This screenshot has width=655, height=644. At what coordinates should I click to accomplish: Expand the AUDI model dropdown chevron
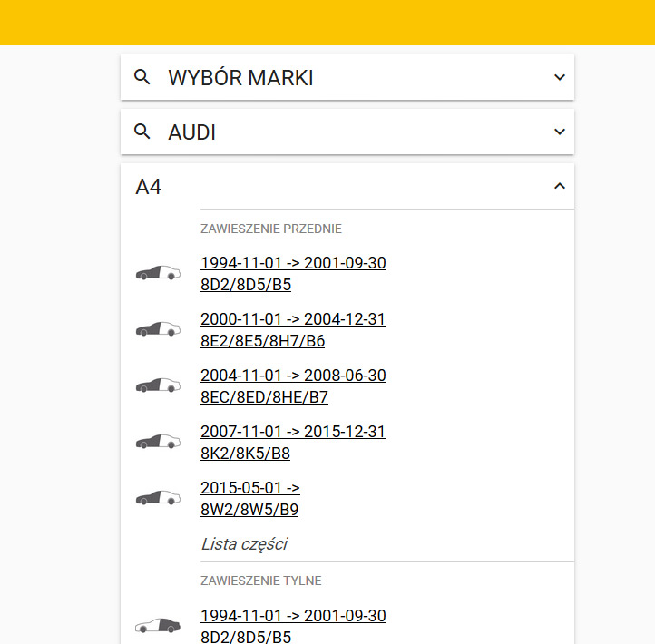(x=559, y=132)
